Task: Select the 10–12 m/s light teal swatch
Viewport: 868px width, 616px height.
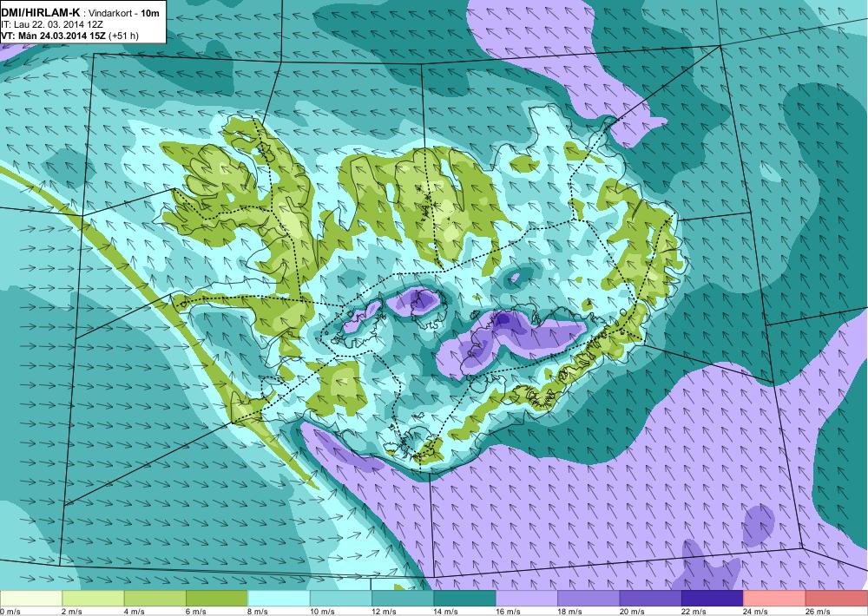Action: coord(341,599)
